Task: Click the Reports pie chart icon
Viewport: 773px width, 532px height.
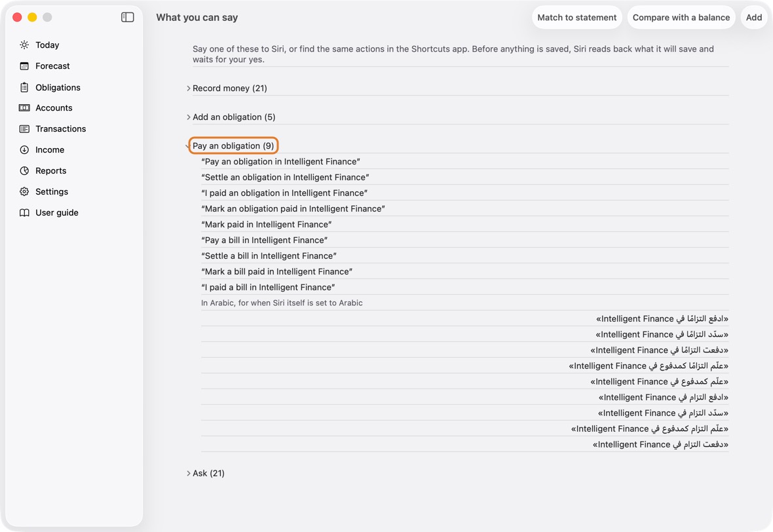Action: point(24,170)
